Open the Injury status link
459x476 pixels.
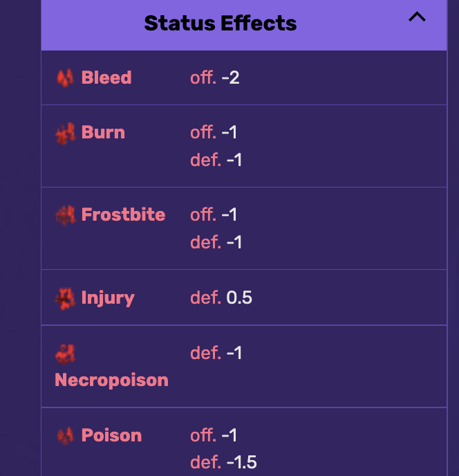(108, 297)
